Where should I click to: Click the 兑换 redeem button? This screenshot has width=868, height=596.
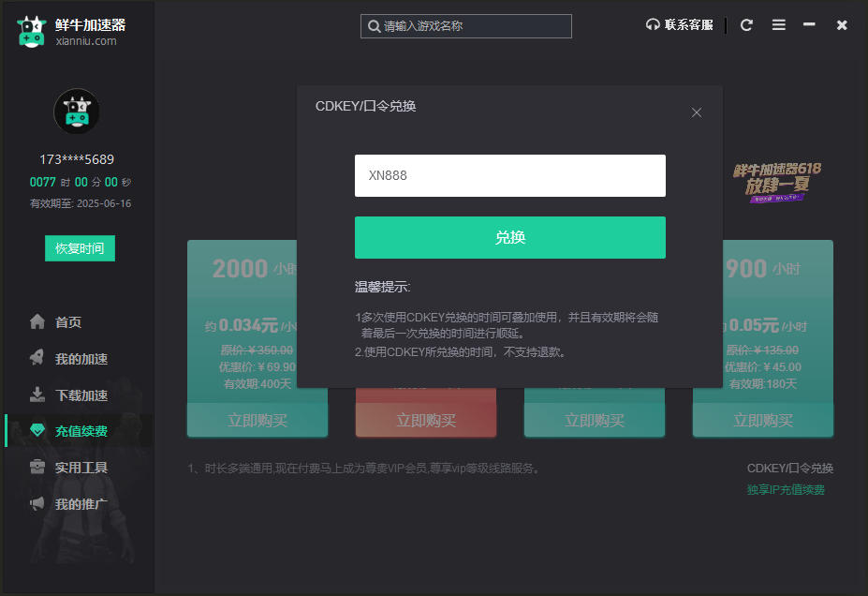coord(509,238)
